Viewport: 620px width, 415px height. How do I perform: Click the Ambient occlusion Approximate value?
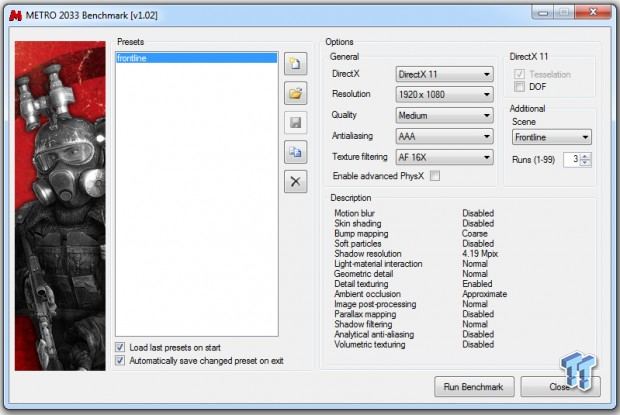tap(484, 294)
